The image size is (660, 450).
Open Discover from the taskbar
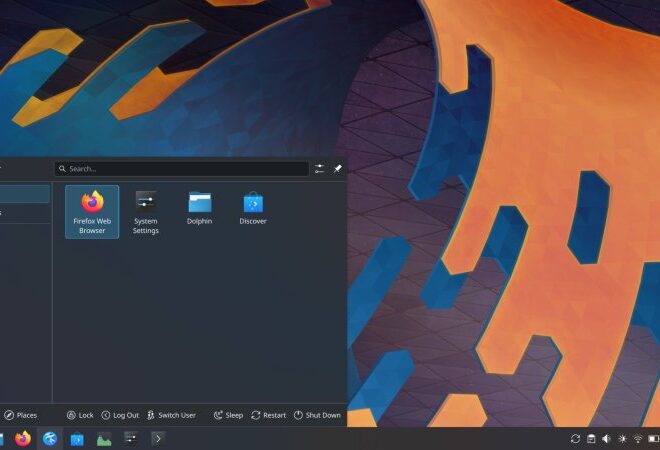(77, 439)
